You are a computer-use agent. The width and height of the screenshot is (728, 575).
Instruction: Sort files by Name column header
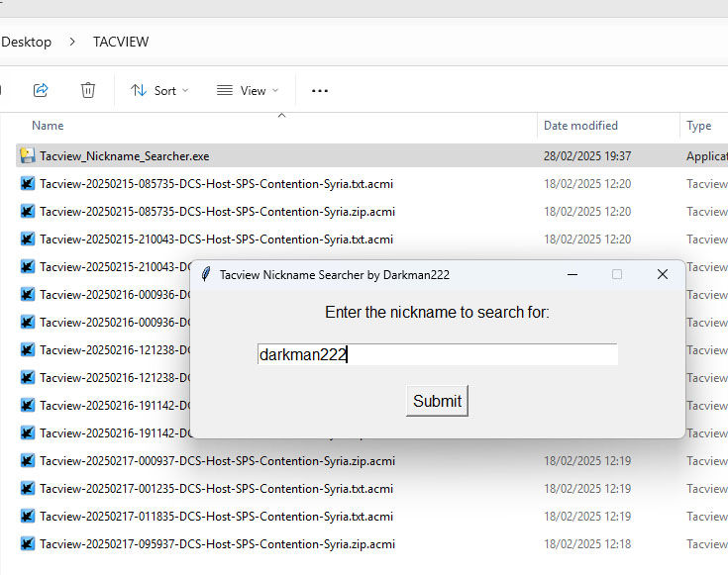(x=48, y=126)
